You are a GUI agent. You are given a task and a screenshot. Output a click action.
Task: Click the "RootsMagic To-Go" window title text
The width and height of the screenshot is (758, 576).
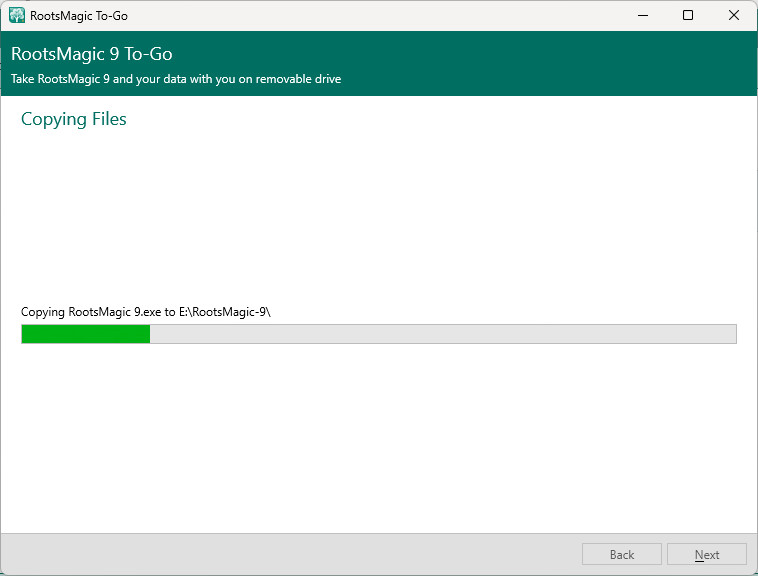(79, 16)
